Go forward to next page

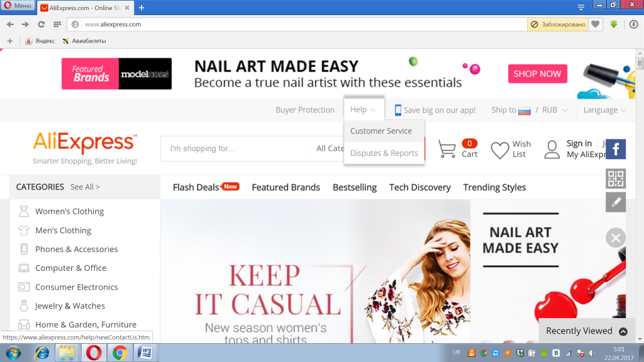click(x=25, y=25)
